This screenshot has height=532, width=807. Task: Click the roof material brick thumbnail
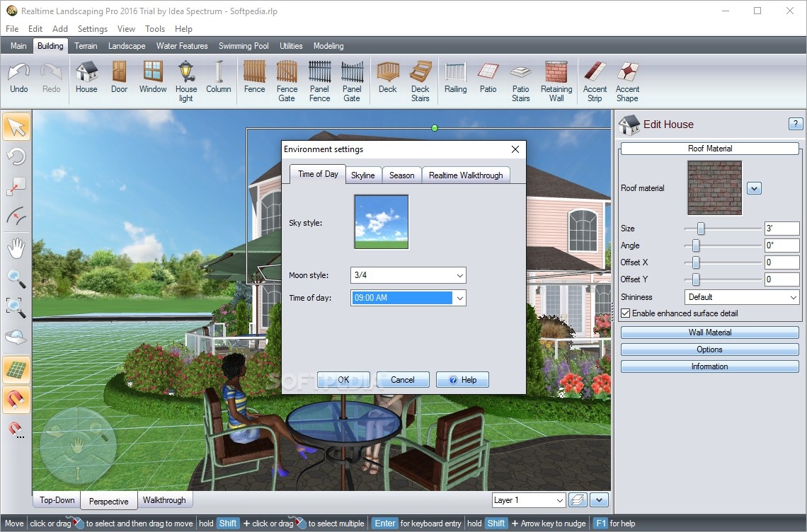pos(715,187)
